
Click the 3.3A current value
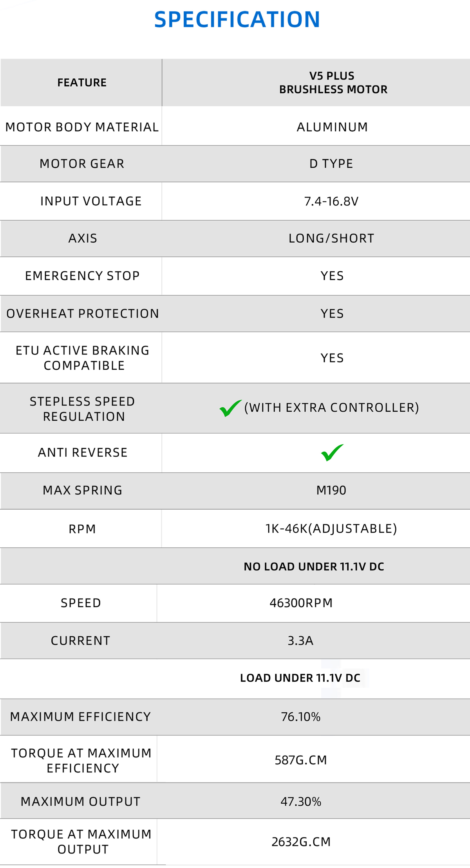(x=300, y=641)
